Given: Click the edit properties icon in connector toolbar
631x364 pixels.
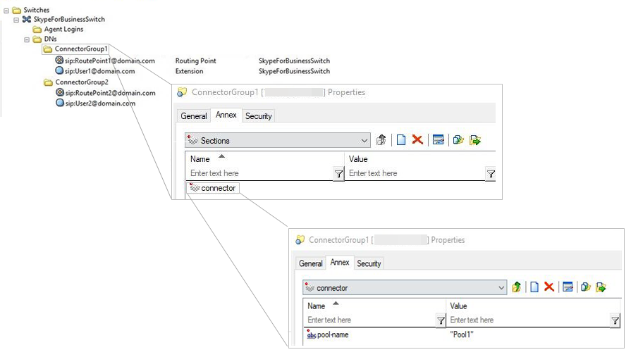Looking at the screenshot, I should click(x=568, y=287).
